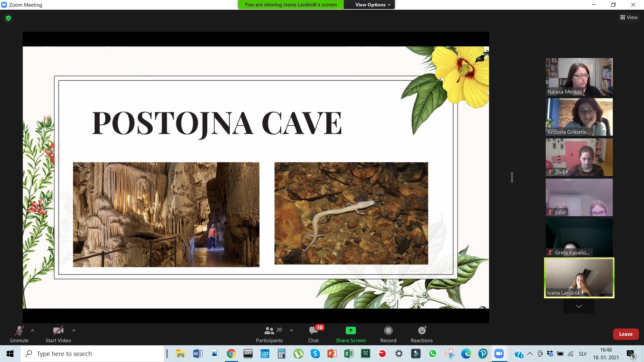644x362 pixels.
Task: Select Natasa Merkas video thumbnail
Action: pyautogui.click(x=579, y=77)
